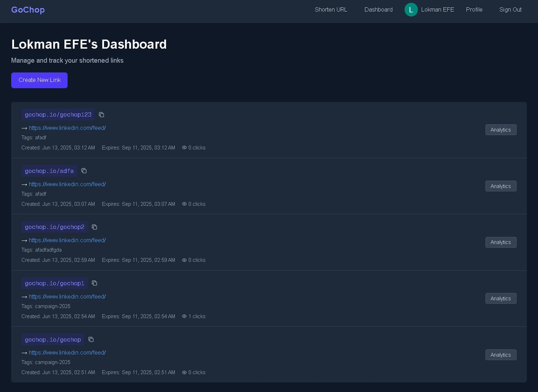538x392 pixels.
Task: Switch to the Dashboard page
Action: [379, 9]
